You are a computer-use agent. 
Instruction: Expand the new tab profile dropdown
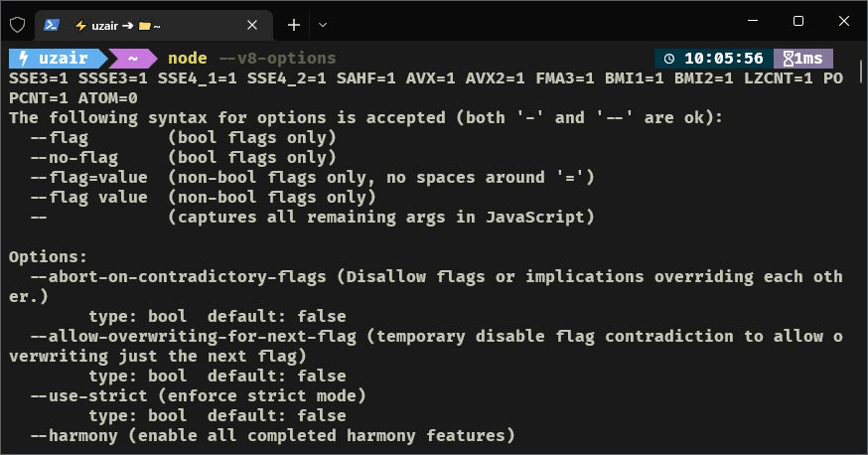pyautogui.click(x=322, y=25)
